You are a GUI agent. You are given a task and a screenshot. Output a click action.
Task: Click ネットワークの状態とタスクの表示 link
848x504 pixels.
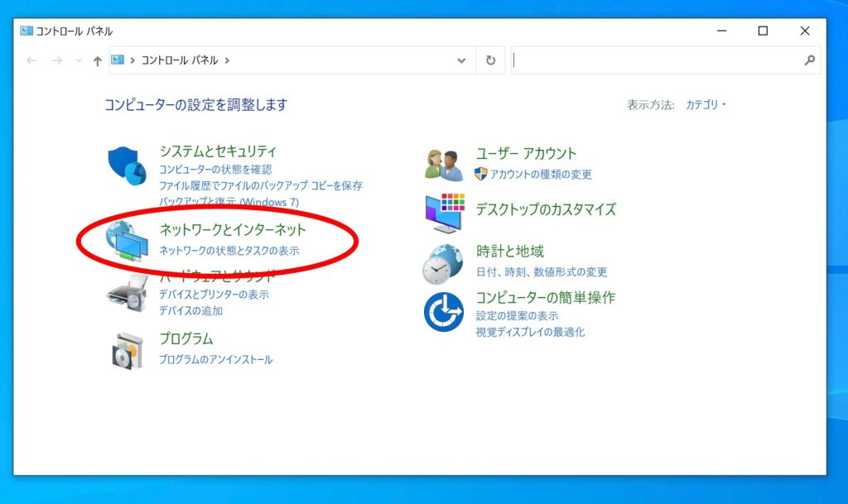pos(229,251)
